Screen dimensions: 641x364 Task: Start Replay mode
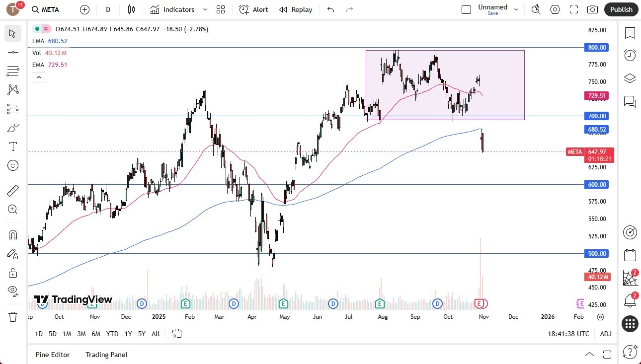296,9
